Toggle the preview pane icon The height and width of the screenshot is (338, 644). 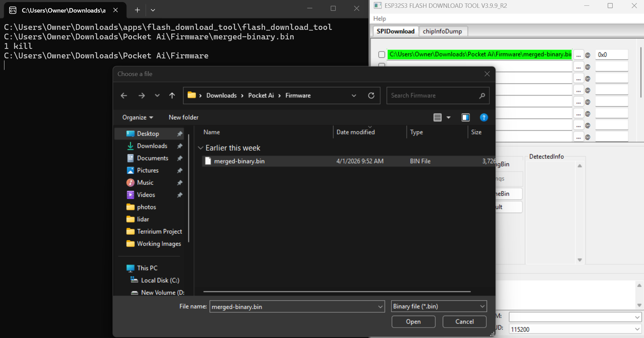[465, 117]
